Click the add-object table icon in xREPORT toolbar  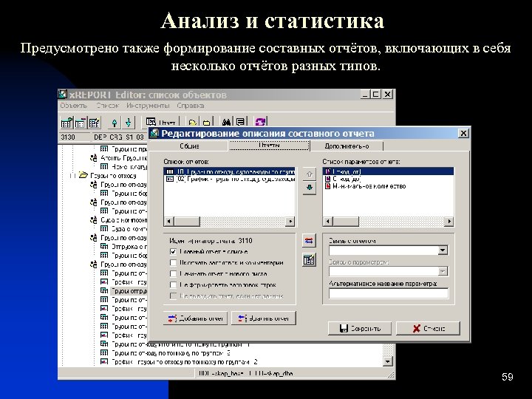(66, 123)
